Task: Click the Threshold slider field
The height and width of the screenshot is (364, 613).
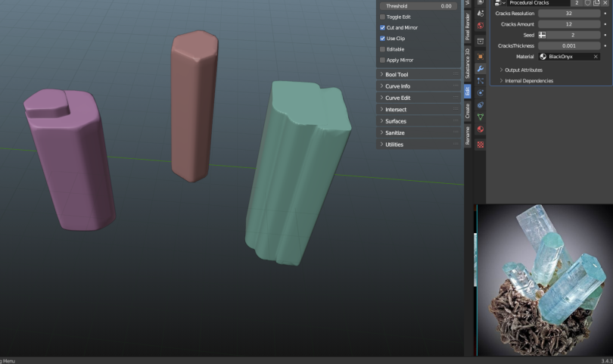Action: click(x=419, y=5)
